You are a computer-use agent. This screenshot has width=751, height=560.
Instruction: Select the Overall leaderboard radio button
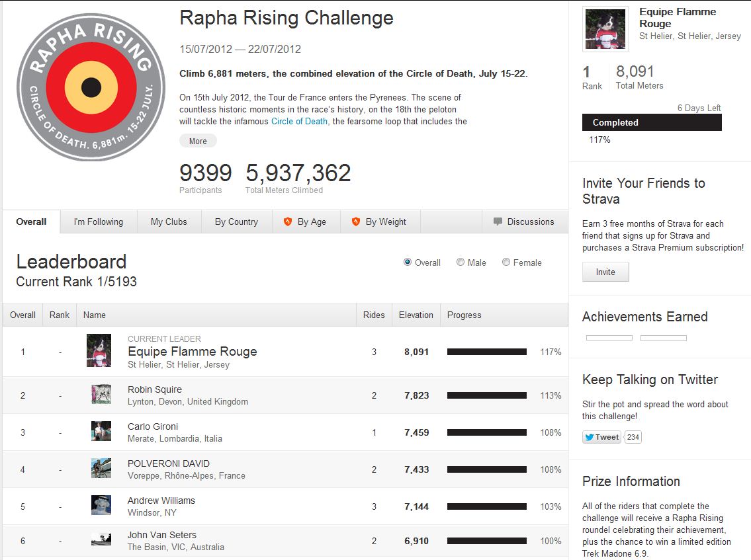point(408,262)
